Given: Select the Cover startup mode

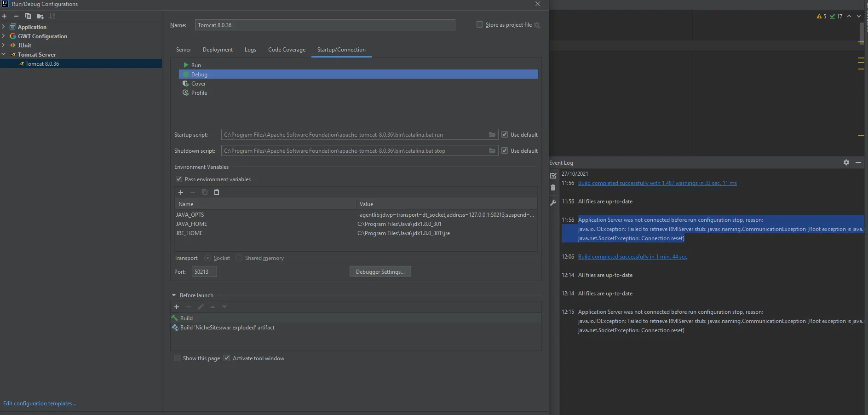Looking at the screenshot, I should tap(358, 83).
